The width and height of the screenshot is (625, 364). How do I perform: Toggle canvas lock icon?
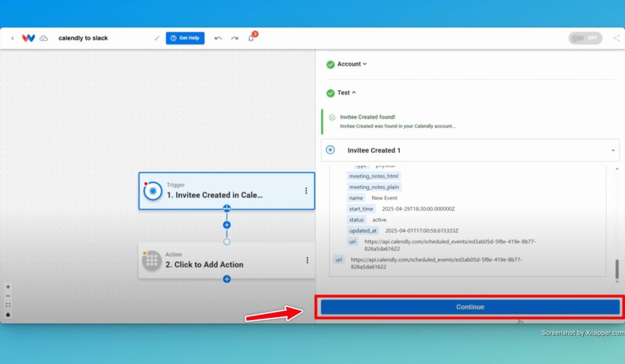8,315
